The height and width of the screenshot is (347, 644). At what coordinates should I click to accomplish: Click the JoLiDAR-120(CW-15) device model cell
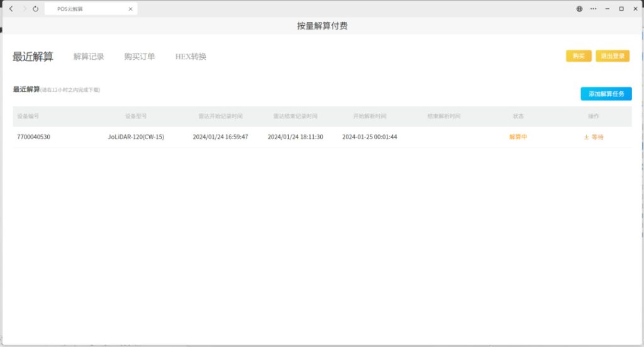coord(136,137)
